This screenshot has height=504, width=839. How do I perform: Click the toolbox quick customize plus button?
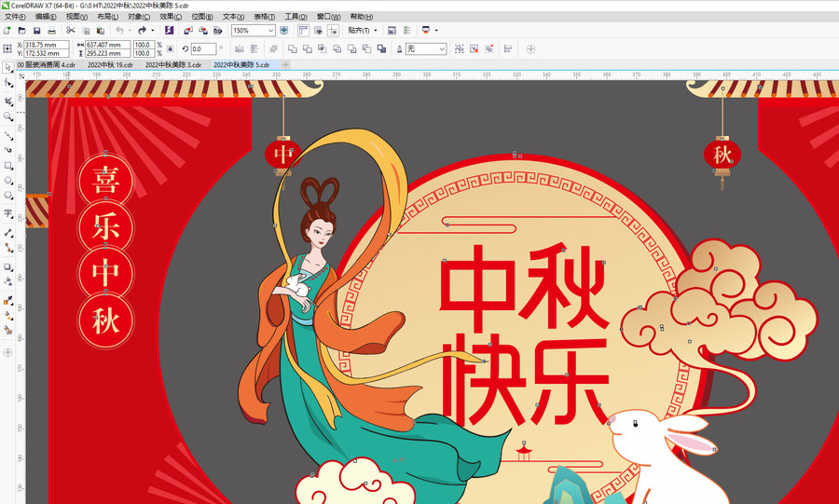click(x=7, y=352)
